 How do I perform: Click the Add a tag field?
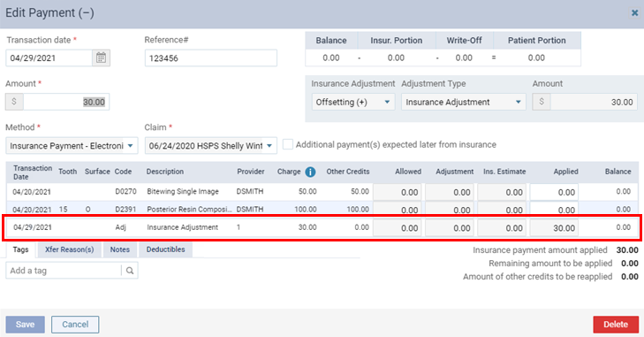coord(64,271)
